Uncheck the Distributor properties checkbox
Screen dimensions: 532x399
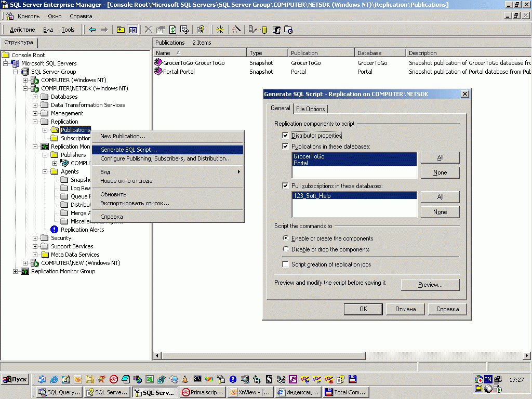coord(285,136)
